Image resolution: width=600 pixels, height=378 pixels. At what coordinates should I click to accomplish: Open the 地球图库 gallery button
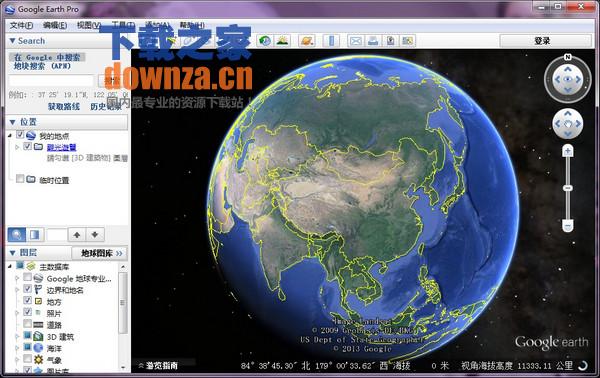[100, 253]
